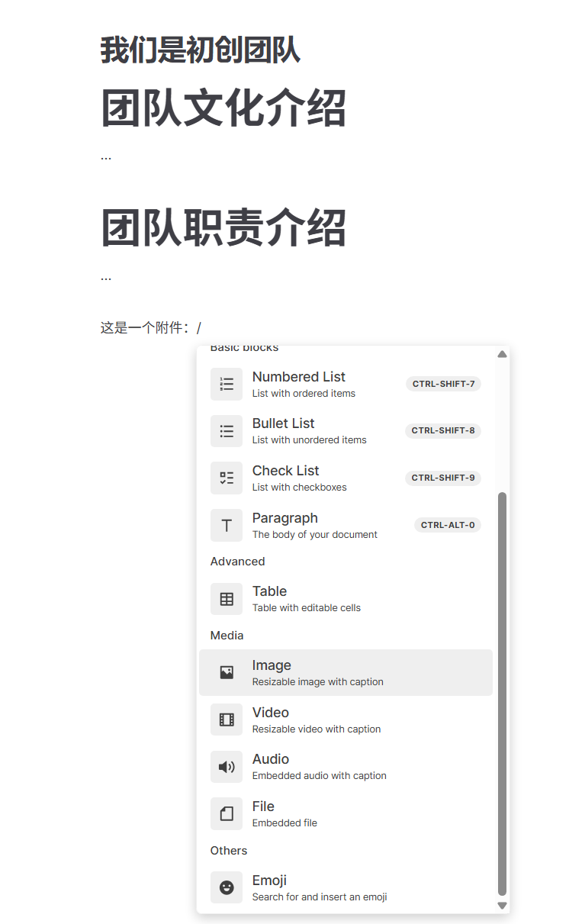Click 'List with ordered items' description

pos(304,394)
